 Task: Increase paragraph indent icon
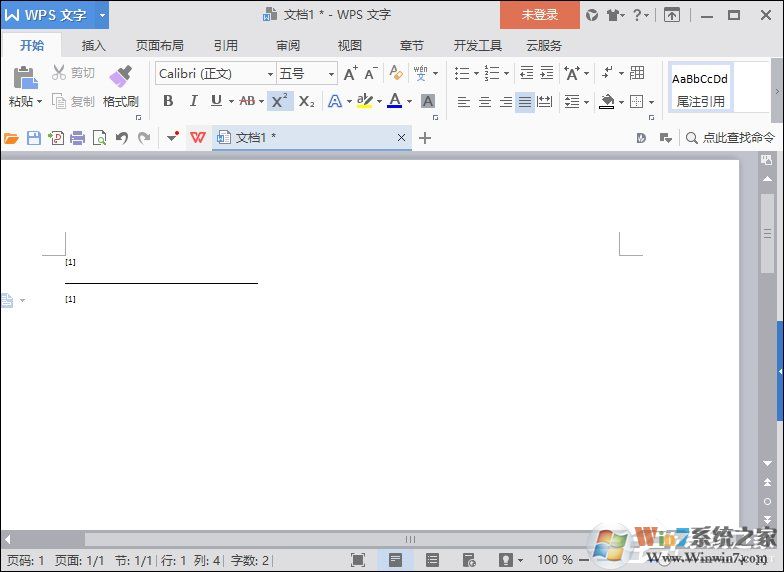click(546, 73)
